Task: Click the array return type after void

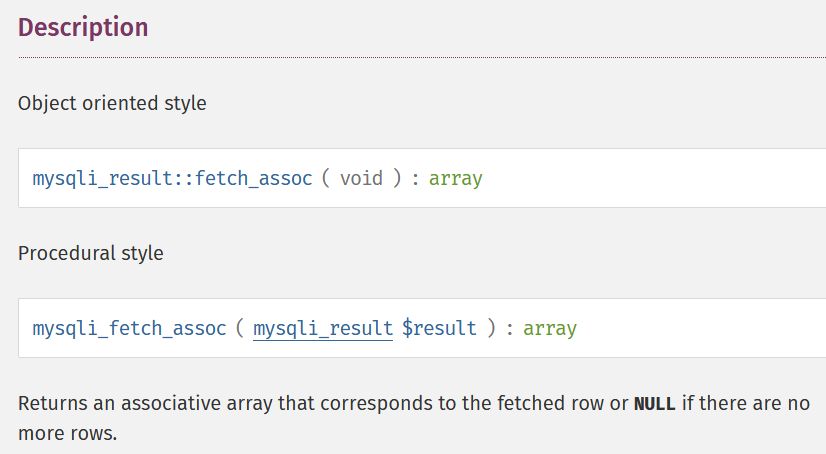Action: (456, 179)
